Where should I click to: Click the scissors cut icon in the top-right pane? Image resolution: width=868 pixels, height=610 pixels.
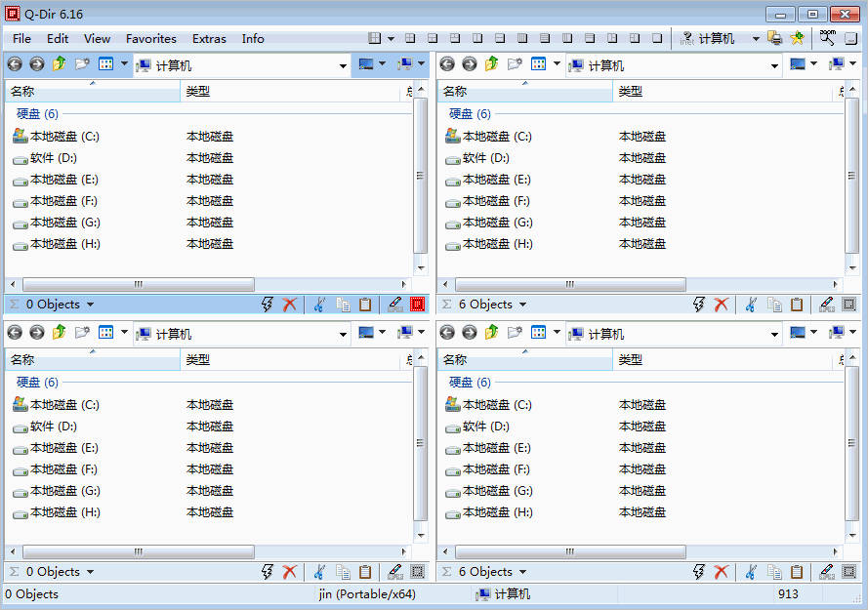(751, 305)
